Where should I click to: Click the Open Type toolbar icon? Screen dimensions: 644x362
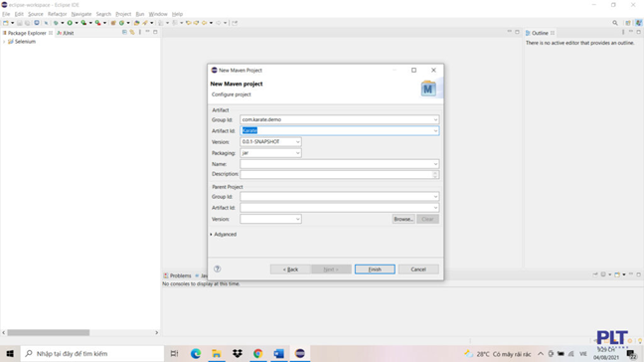(137, 23)
